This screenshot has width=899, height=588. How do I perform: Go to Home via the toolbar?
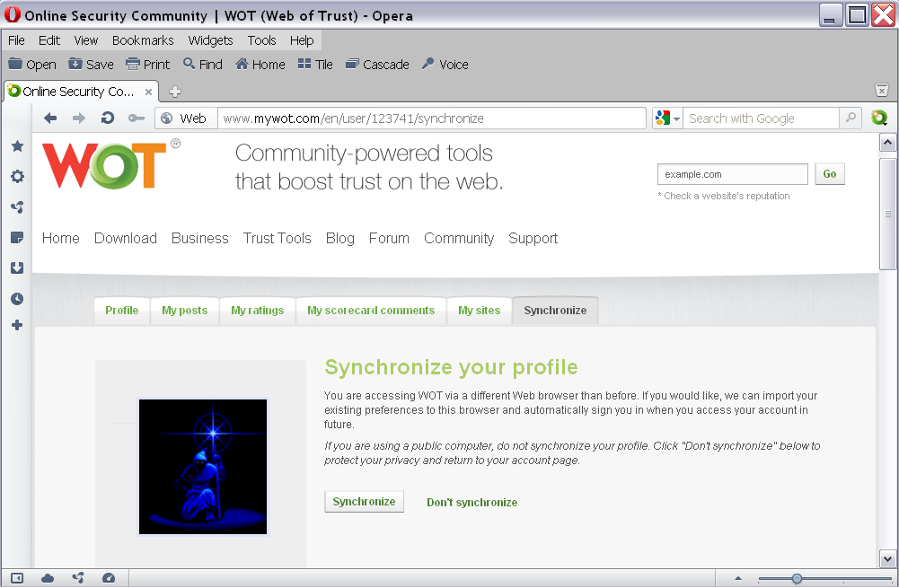[260, 65]
